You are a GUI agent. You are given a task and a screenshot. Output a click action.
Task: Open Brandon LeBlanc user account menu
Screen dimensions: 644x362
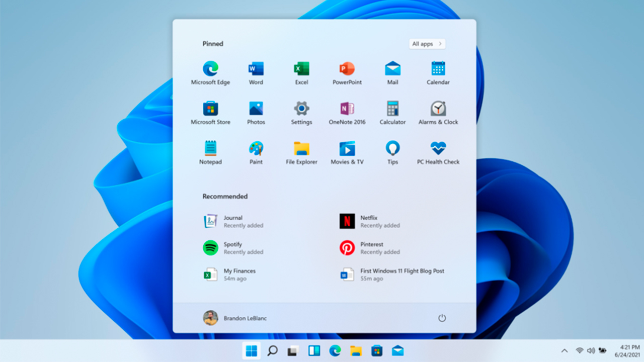pyautogui.click(x=235, y=318)
